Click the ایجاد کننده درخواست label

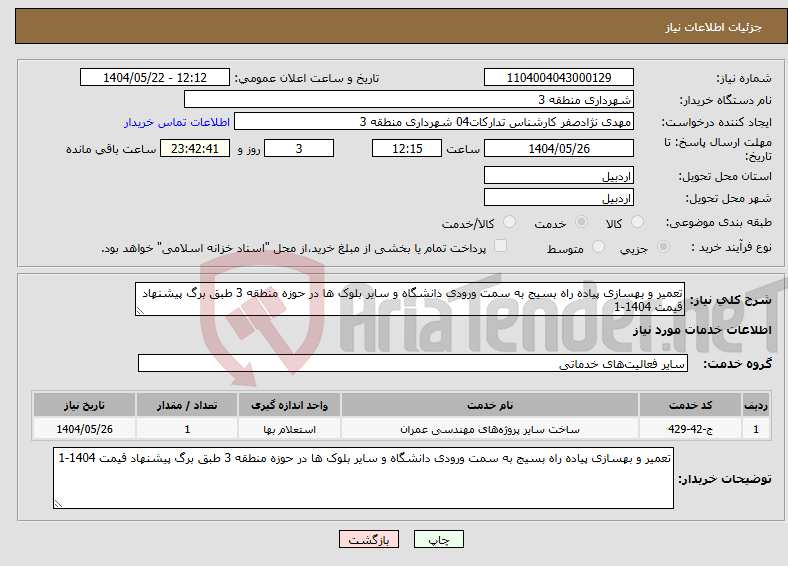(717, 122)
